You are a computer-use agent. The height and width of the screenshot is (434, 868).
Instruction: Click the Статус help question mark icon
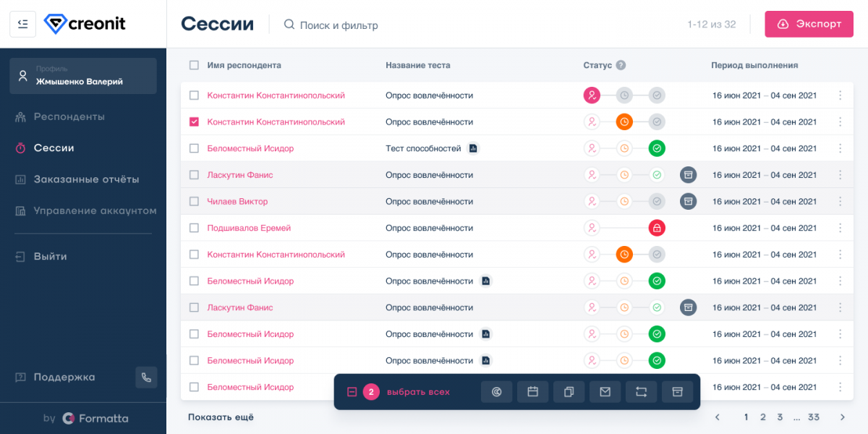pos(621,65)
